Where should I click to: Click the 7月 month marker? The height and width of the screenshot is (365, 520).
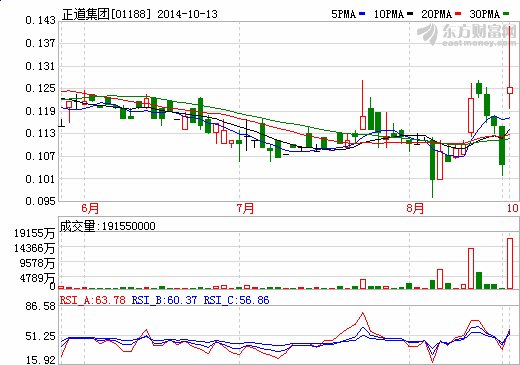[245, 209]
